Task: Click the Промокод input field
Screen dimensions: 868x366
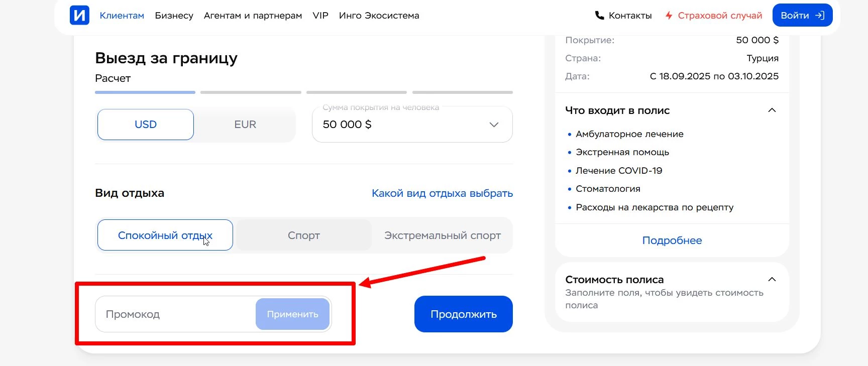Action: [166, 314]
